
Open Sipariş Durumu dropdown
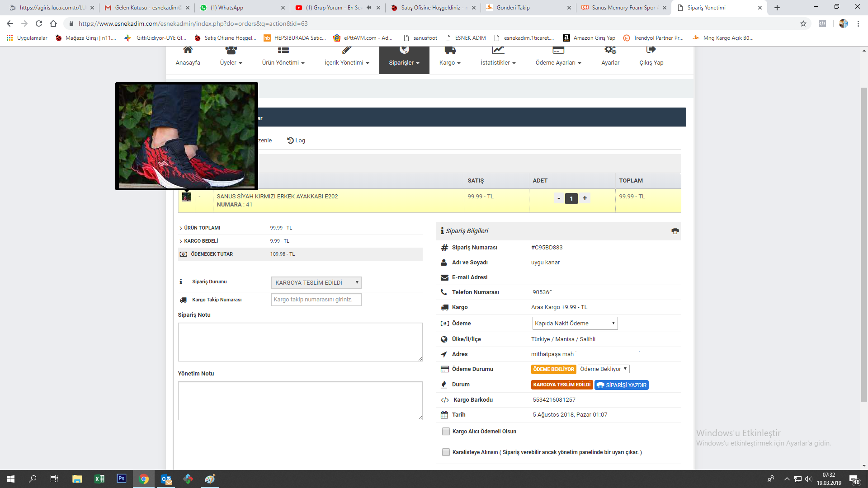tap(316, 283)
